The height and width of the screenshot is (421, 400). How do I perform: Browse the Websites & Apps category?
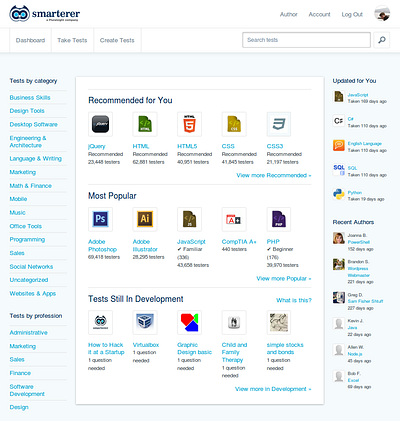pos(33,293)
